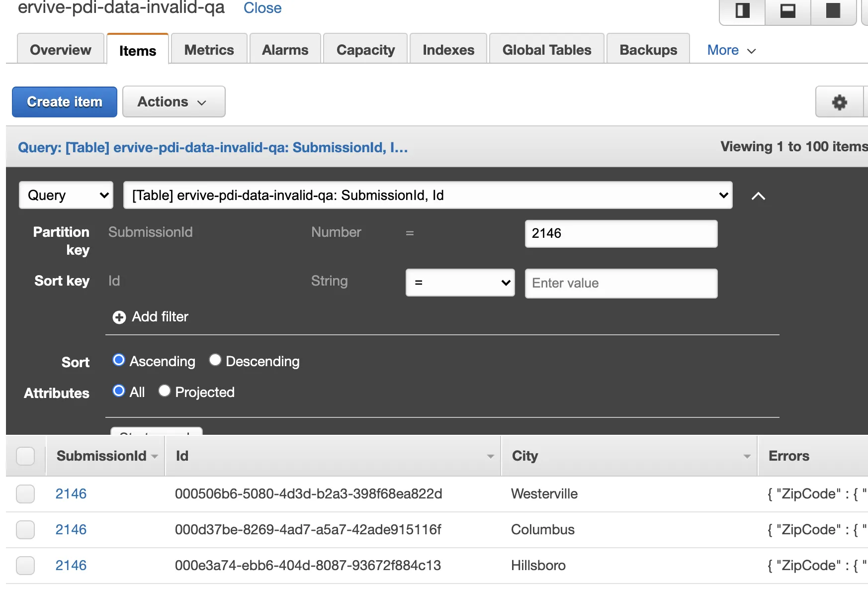Viewport: 868px width, 590px height.
Task: Click the Add filter plus icon
Action: (x=119, y=317)
